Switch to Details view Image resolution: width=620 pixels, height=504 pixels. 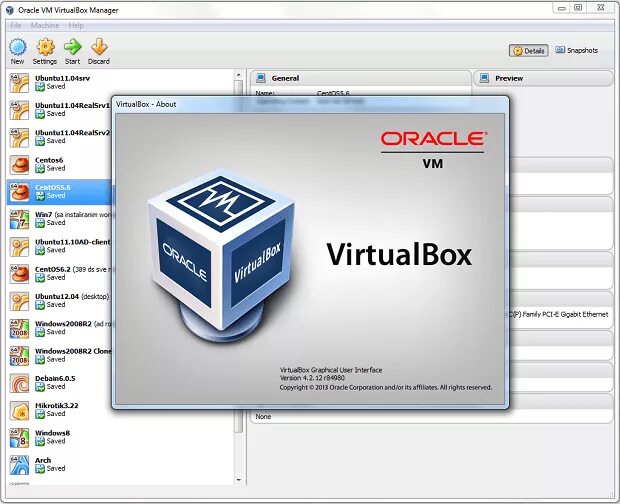pyautogui.click(x=528, y=51)
